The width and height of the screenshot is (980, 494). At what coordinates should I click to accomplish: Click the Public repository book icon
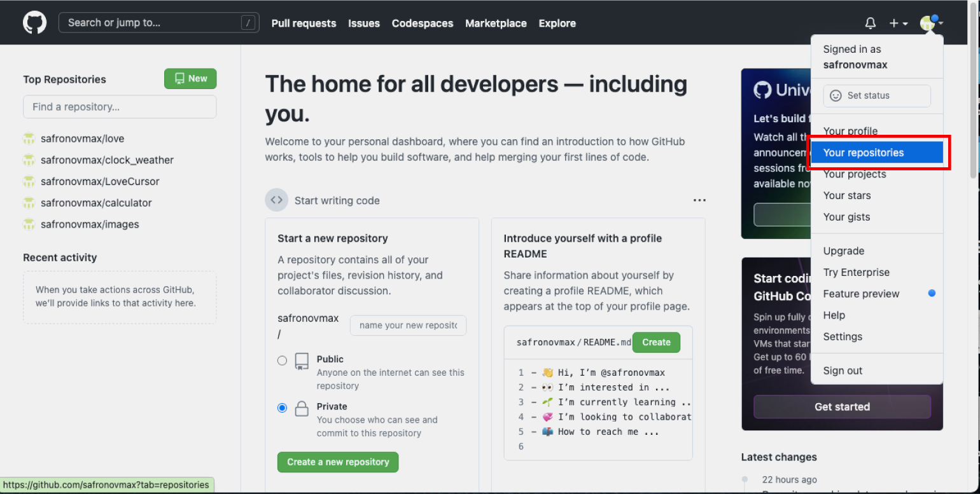coord(302,362)
